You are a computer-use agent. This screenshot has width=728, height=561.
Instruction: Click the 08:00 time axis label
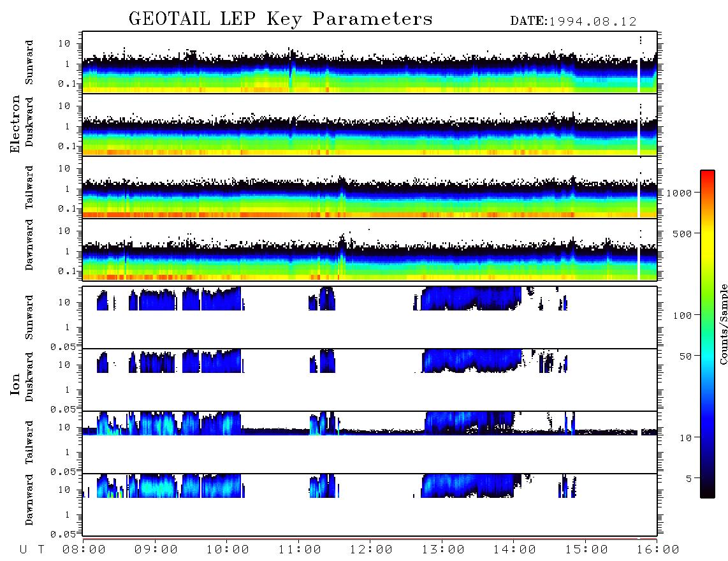[x=84, y=550]
